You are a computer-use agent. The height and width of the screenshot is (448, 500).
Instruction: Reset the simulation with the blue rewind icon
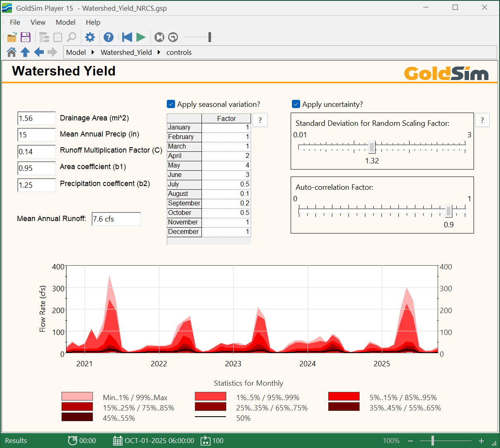[127, 37]
